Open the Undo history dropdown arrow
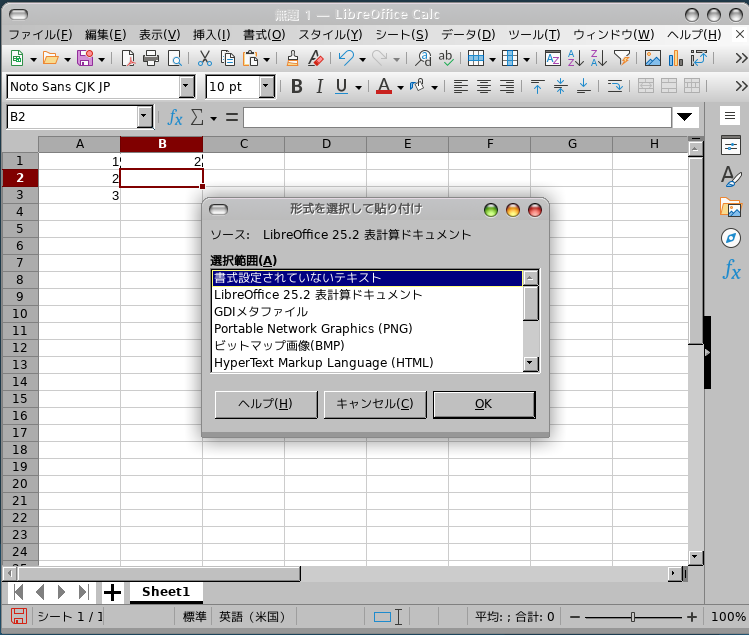The height and width of the screenshot is (635, 749). tap(362, 59)
